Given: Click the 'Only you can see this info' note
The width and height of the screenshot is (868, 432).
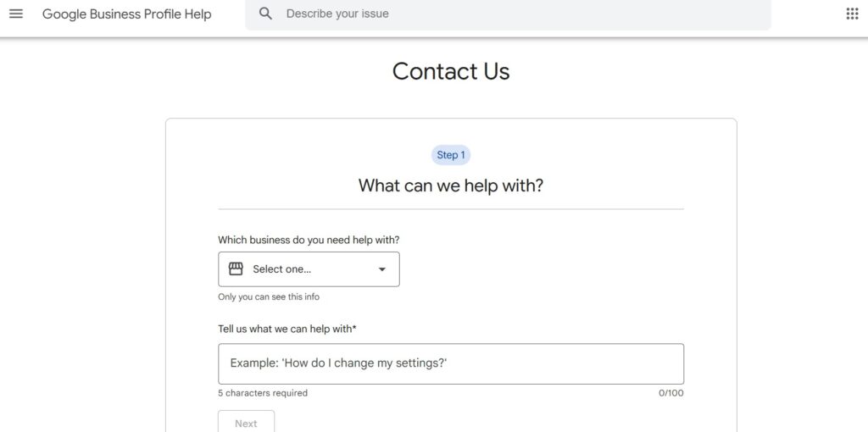Looking at the screenshot, I should 269,297.
